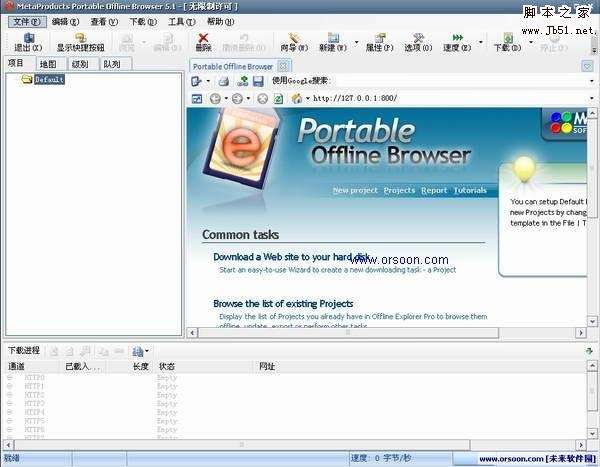Click the download progress view icon
Viewport: 600px width, 467px height.
pos(137,351)
